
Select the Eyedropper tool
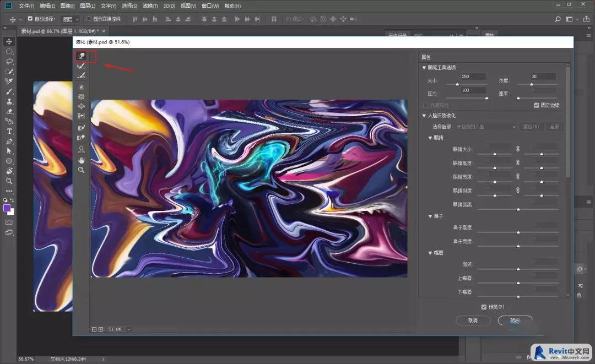(9, 82)
